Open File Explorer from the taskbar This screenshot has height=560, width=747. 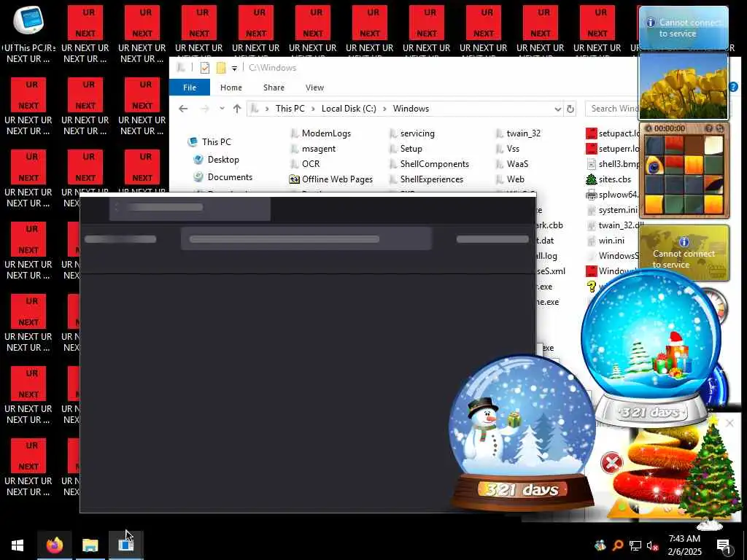pyautogui.click(x=90, y=545)
